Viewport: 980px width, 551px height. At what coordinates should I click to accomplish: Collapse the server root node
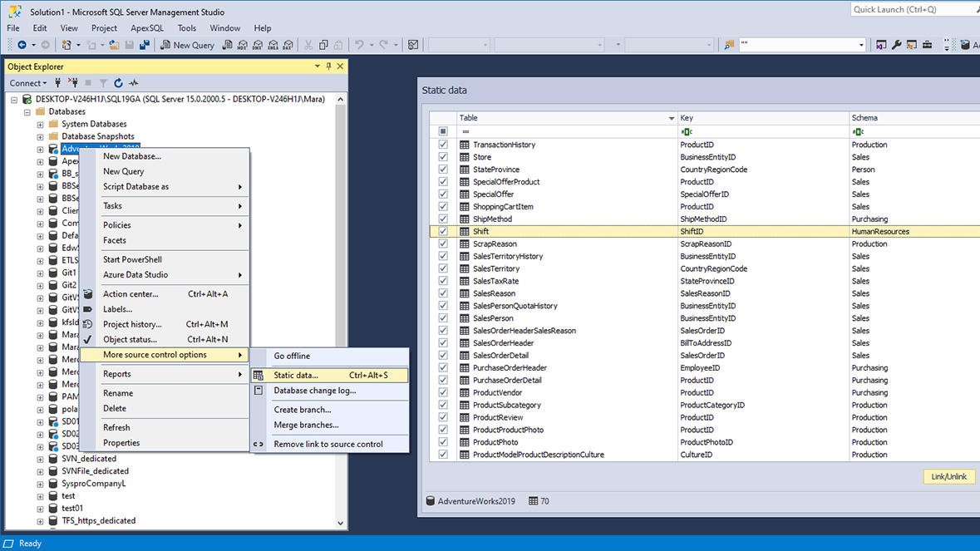click(14, 100)
